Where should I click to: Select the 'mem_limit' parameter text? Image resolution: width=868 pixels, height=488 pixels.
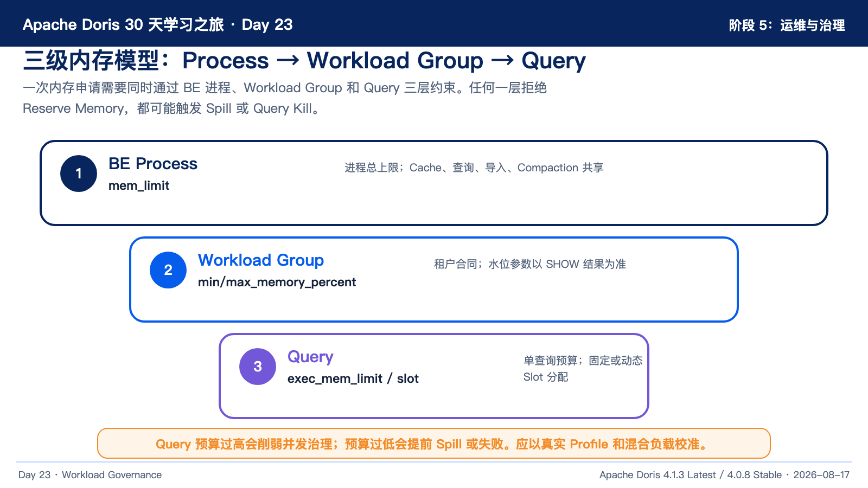139,185
